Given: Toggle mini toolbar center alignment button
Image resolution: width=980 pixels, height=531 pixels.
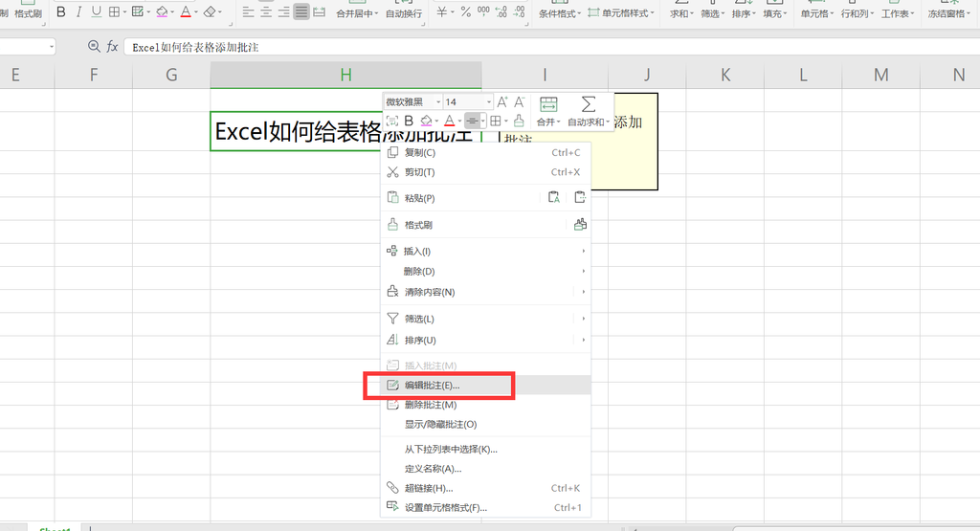Looking at the screenshot, I should tap(473, 121).
